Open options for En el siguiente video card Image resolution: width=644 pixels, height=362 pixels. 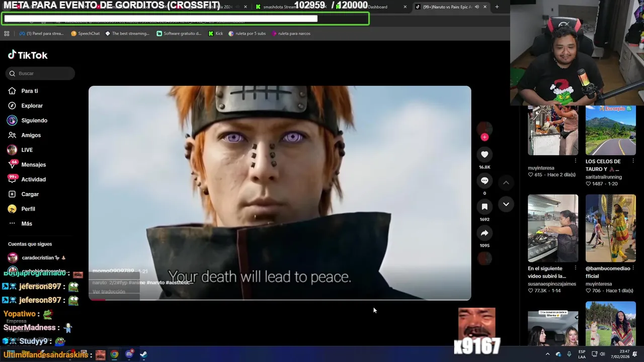[x=576, y=268]
